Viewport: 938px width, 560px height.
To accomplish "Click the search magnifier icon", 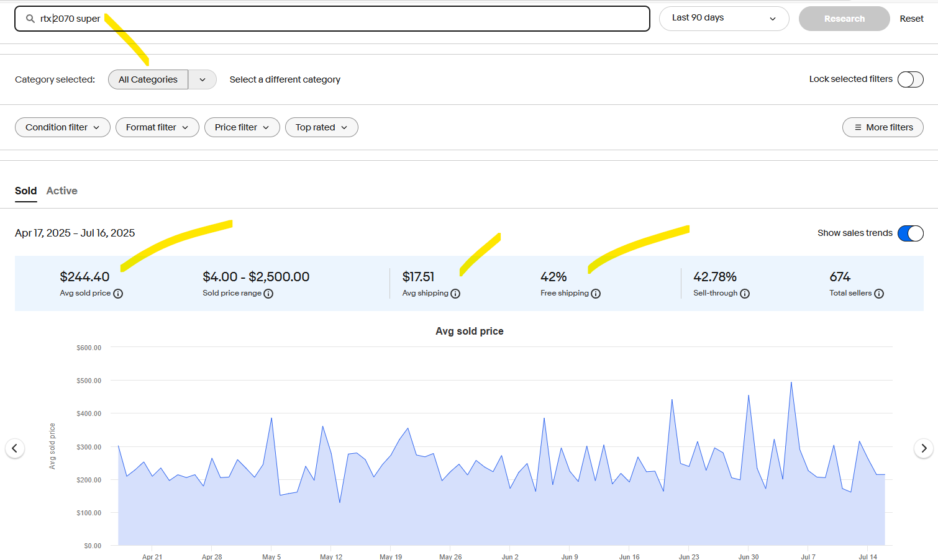I will pyautogui.click(x=30, y=19).
